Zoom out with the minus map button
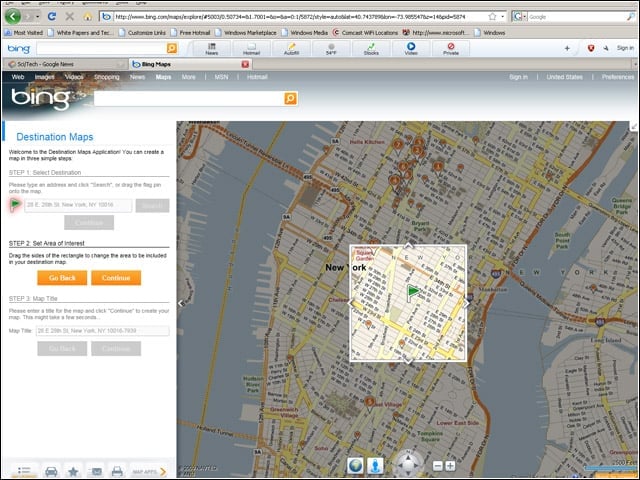This screenshot has width=640, height=480. [438, 466]
